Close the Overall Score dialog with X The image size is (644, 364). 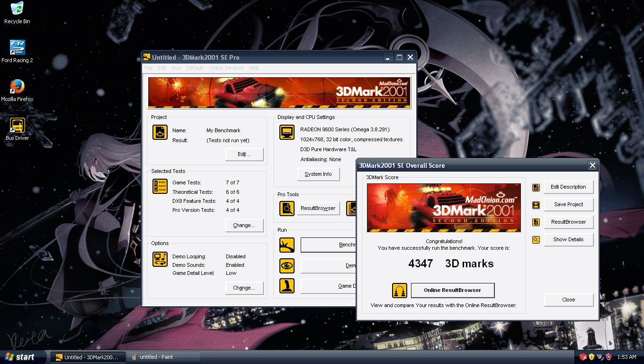pos(592,165)
